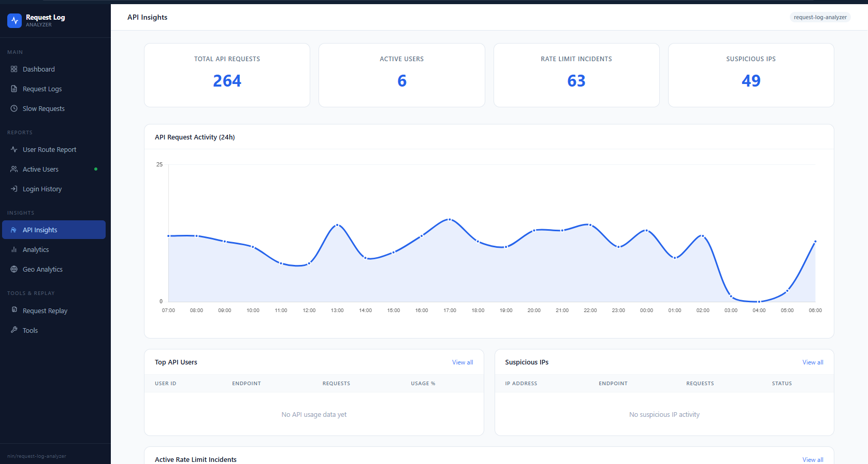The image size is (868, 464).
Task: Select User Route Report menu item
Action: pos(54,149)
